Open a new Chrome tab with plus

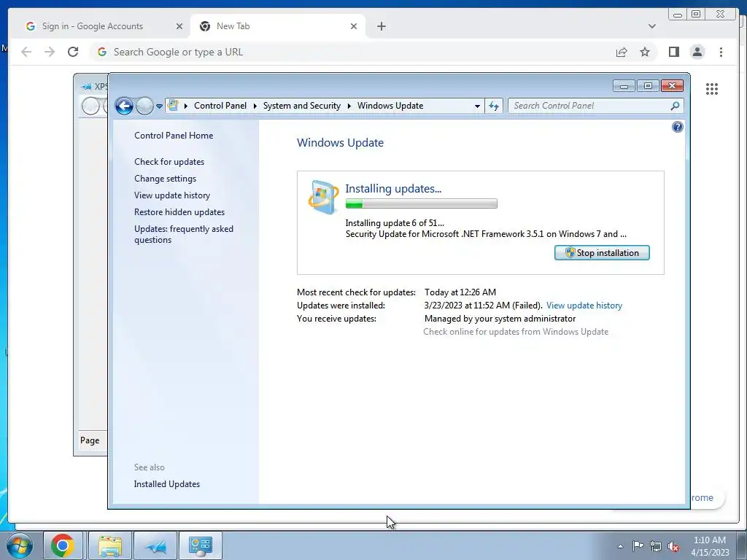(381, 26)
